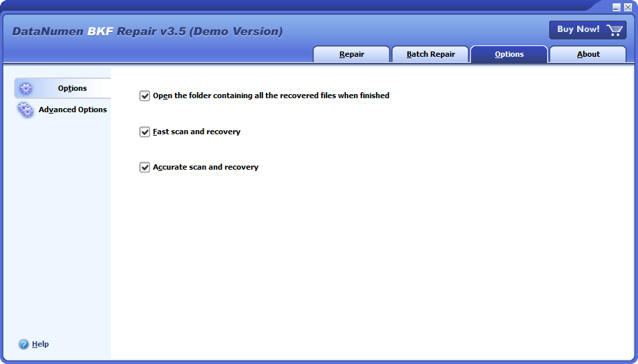Select the Options tab

point(509,54)
